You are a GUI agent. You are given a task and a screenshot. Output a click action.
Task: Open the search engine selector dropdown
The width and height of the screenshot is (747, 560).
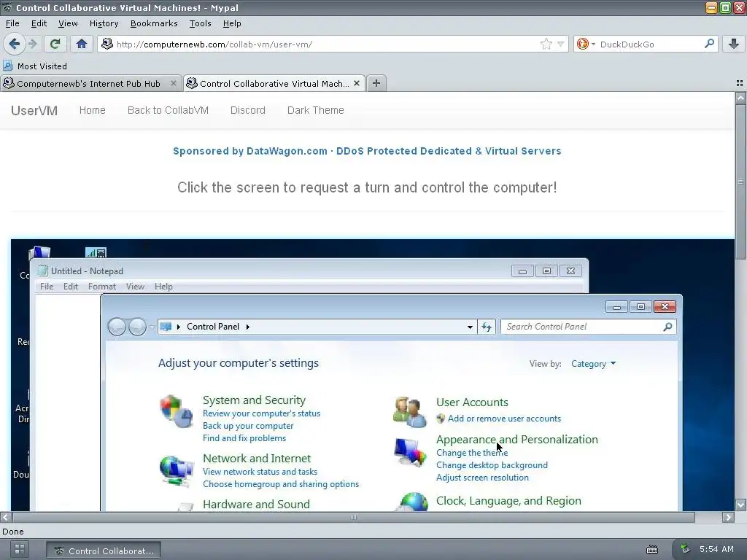coord(594,44)
